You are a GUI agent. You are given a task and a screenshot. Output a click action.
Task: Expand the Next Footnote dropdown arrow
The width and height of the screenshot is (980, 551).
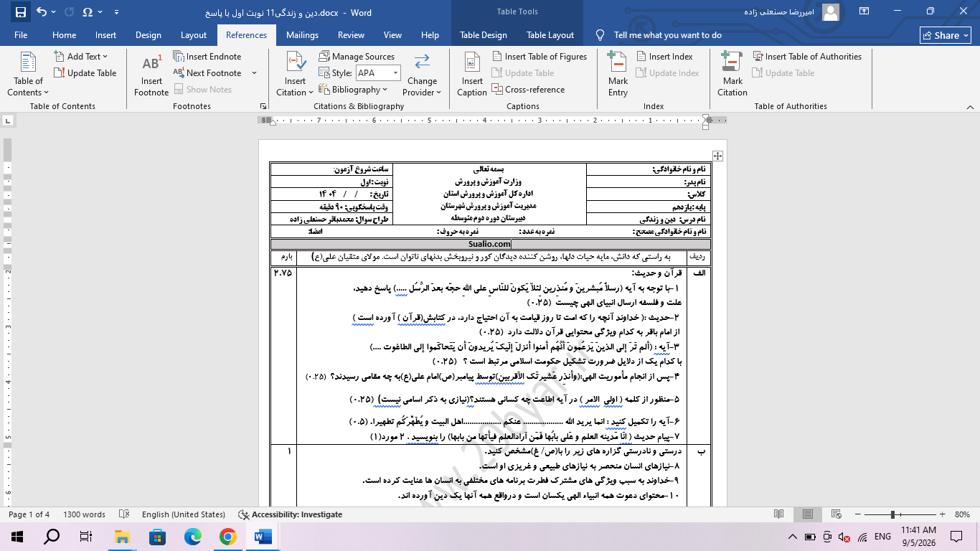click(x=254, y=73)
